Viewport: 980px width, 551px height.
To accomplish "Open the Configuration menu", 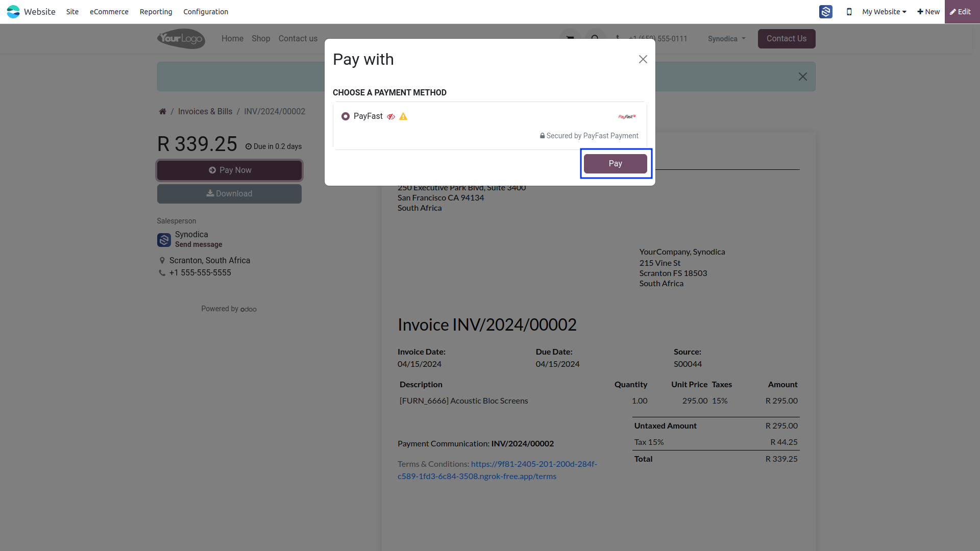I will click(x=206, y=12).
